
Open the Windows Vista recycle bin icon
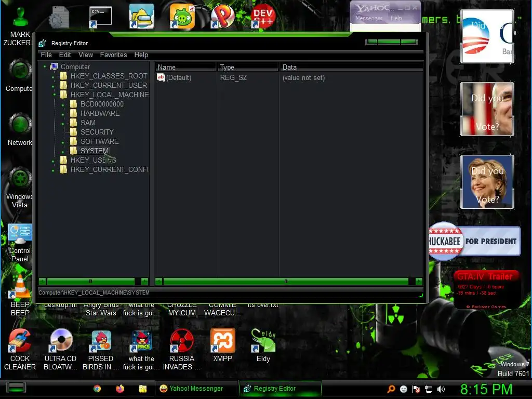20,178
